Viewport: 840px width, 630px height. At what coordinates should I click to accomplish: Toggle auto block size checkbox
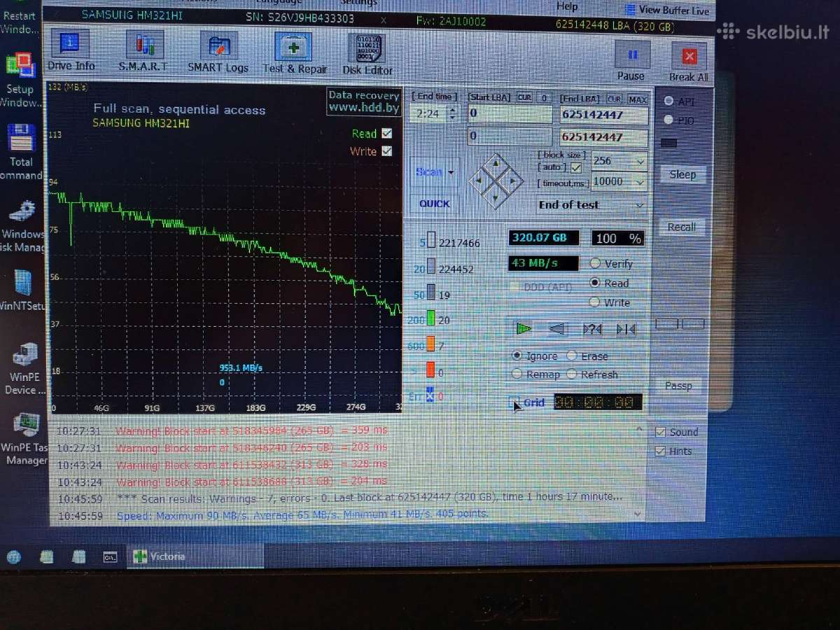point(576,168)
